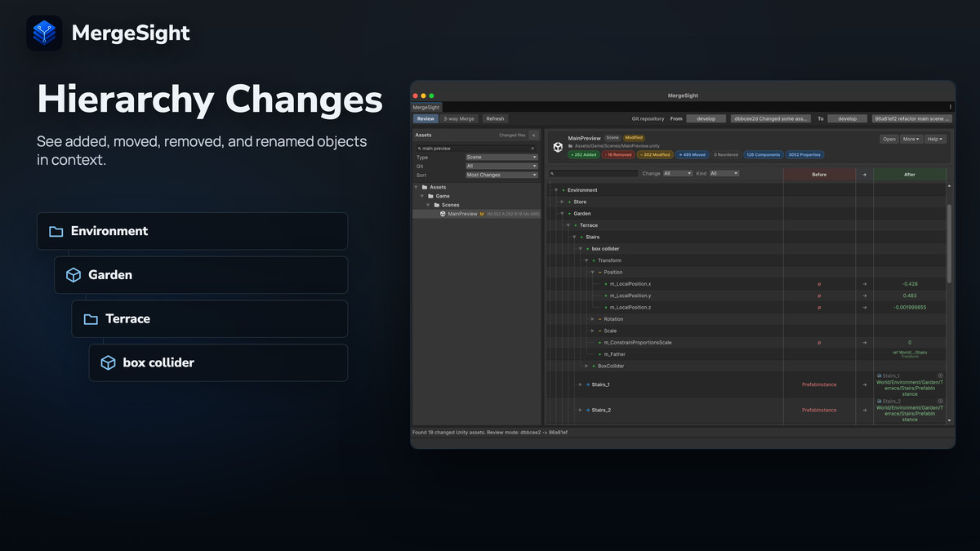Select the To branch develop button
The height and width of the screenshot is (551, 980).
[847, 118]
